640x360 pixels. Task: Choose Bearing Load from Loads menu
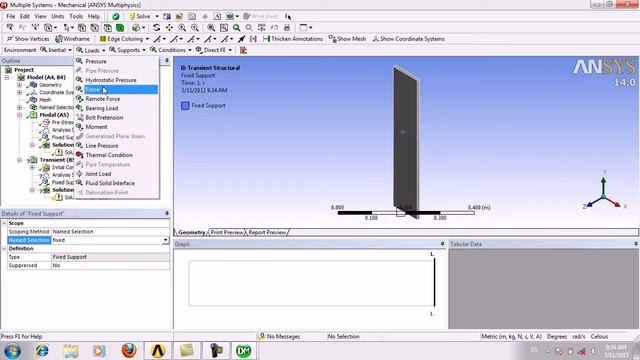(117, 108)
